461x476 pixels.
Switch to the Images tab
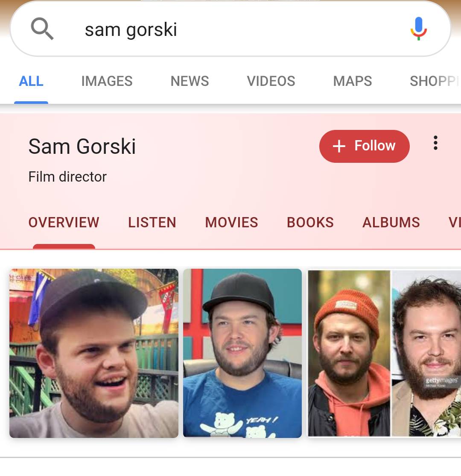pos(107,81)
